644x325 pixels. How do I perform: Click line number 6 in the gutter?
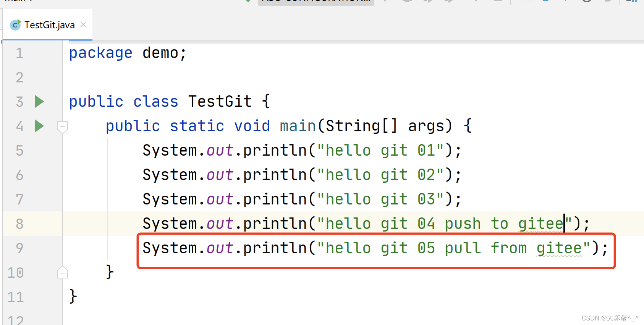click(x=19, y=175)
